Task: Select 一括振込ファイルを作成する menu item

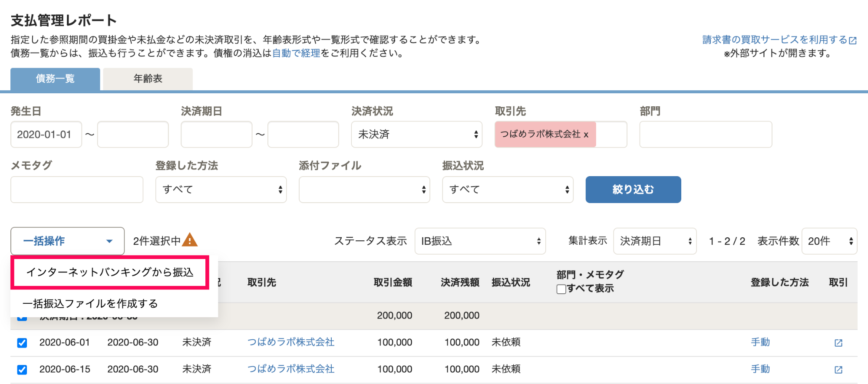Action: pyautogui.click(x=90, y=304)
